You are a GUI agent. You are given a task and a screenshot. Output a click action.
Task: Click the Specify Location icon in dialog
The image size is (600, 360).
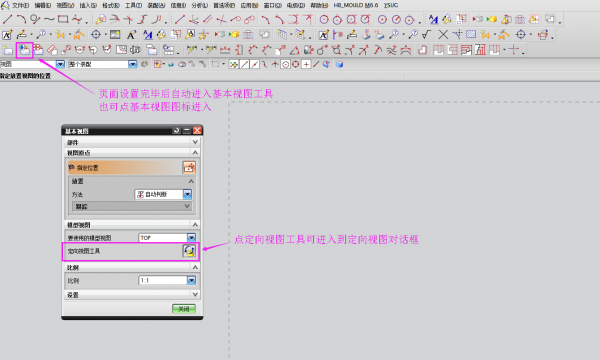point(189,168)
